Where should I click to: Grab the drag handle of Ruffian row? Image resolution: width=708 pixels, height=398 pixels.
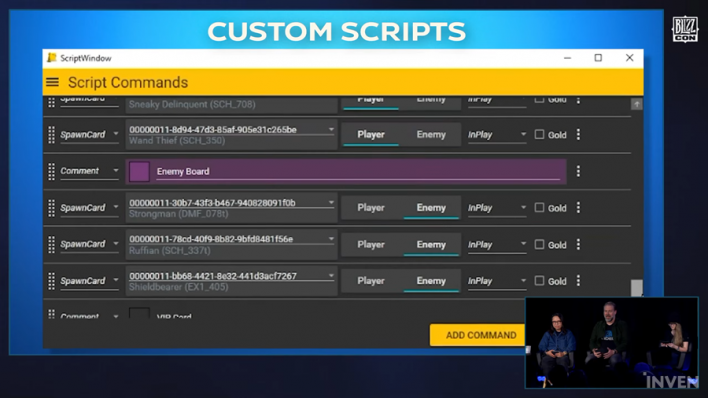51,244
